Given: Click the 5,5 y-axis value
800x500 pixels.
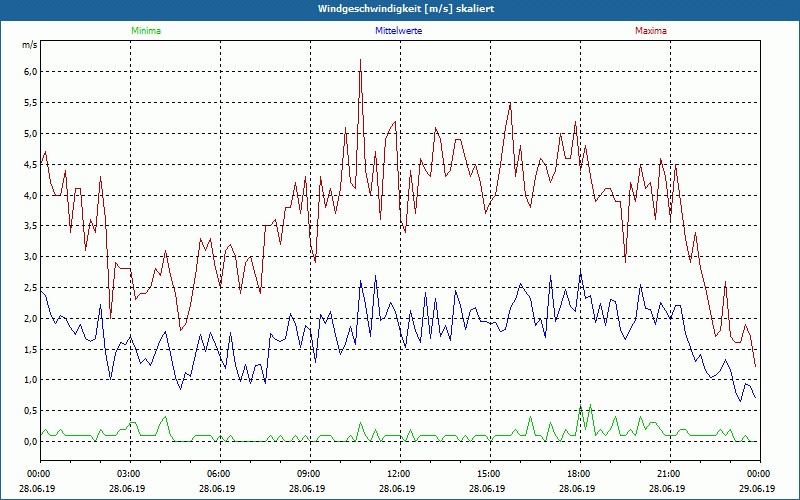Looking at the screenshot, I should 31,103.
